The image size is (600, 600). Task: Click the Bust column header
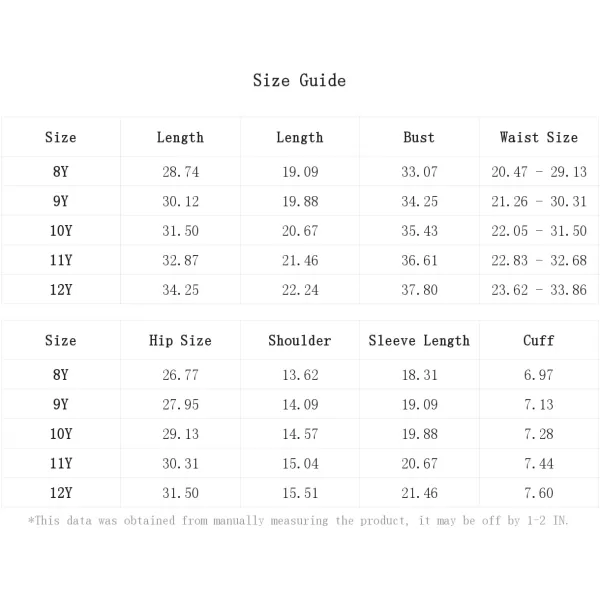click(419, 137)
